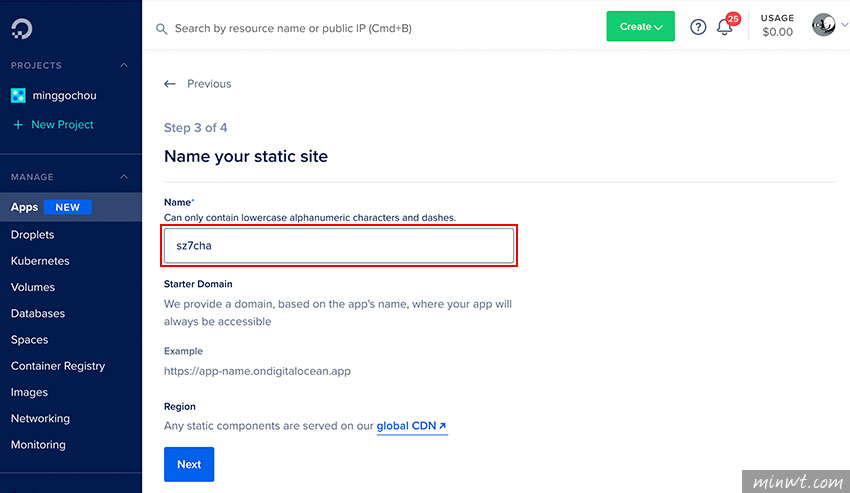Click the user avatar icon
850x493 pixels.
823,25
